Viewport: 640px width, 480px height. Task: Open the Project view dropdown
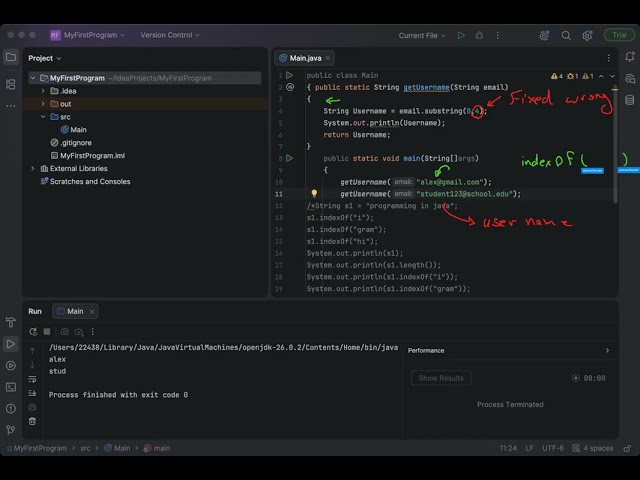pyautogui.click(x=44, y=58)
